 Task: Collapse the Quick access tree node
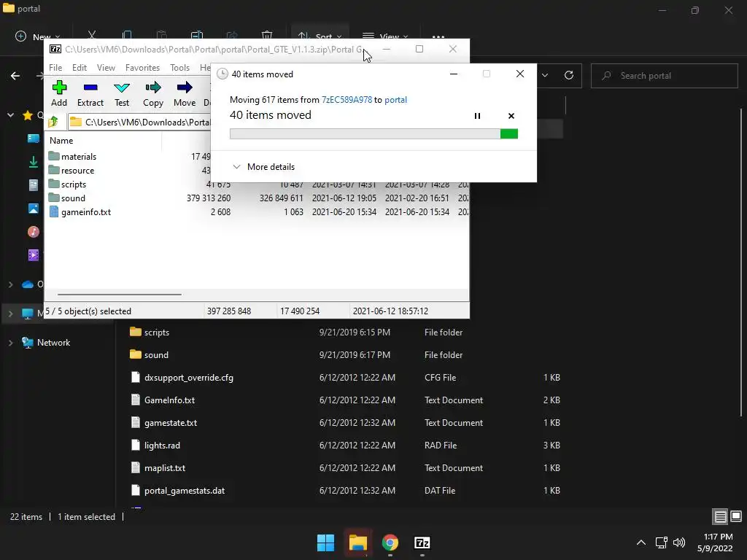(x=10, y=114)
